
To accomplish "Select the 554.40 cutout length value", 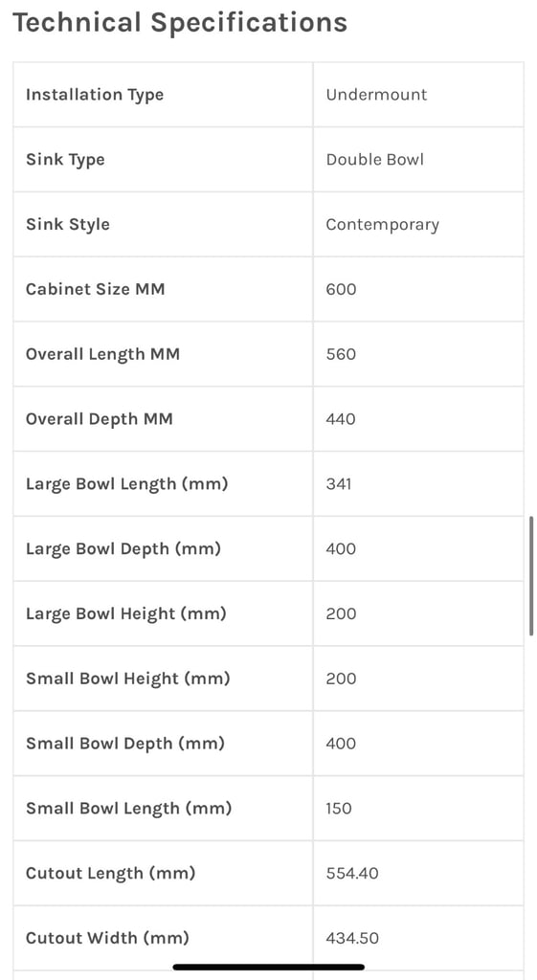I will point(352,874).
